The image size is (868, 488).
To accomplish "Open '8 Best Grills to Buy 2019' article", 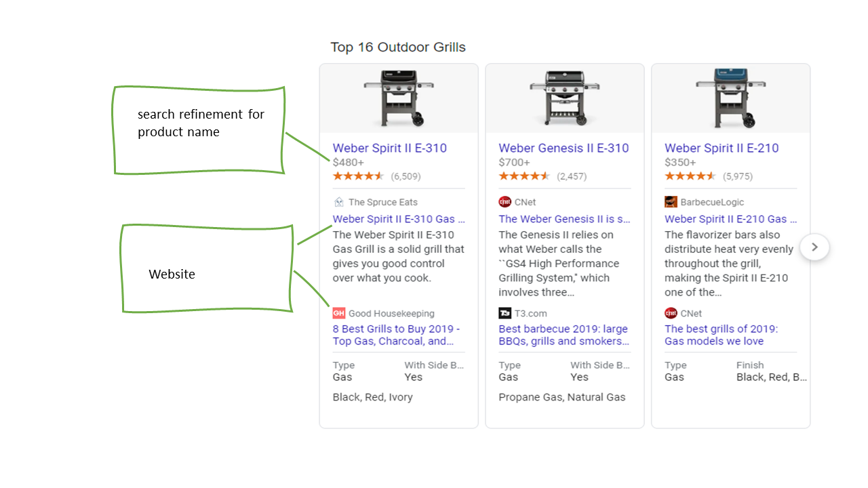I will click(396, 335).
